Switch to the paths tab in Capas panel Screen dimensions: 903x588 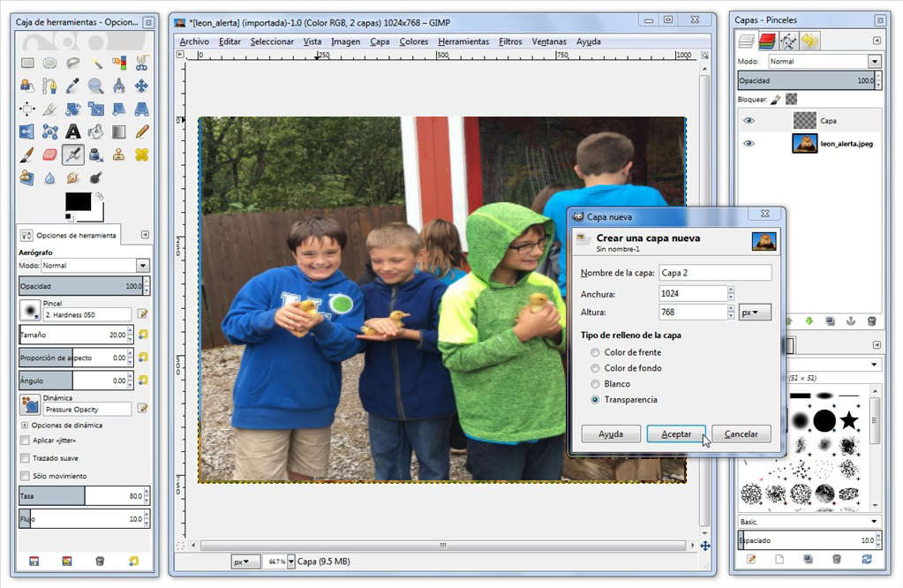(x=788, y=41)
